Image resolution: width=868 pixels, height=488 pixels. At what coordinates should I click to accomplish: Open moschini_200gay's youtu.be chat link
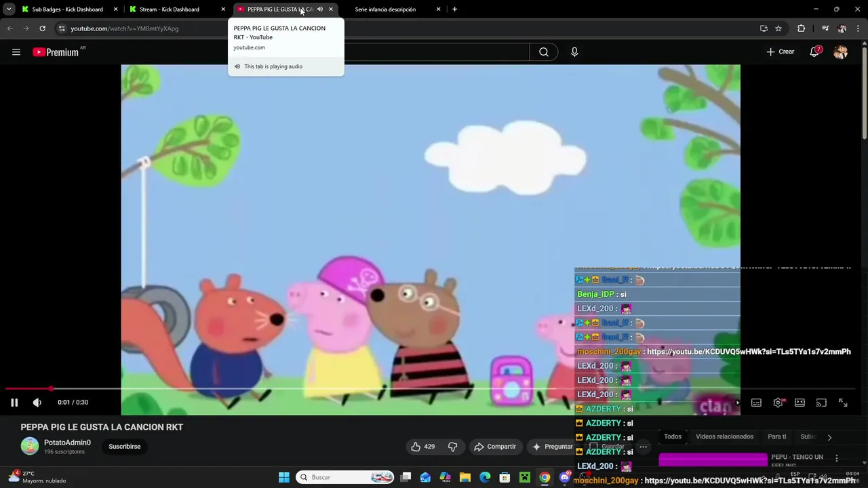point(749,352)
